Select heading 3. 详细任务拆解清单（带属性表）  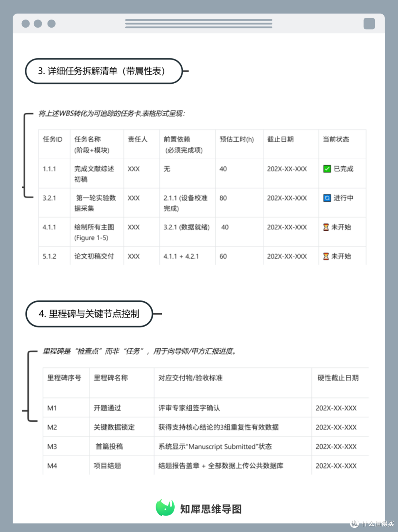(104, 71)
